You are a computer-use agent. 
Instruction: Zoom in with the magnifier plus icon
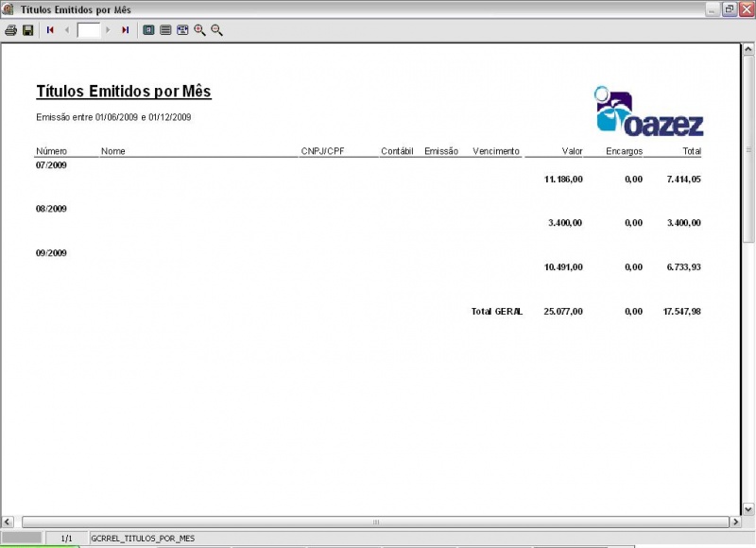pos(199,30)
